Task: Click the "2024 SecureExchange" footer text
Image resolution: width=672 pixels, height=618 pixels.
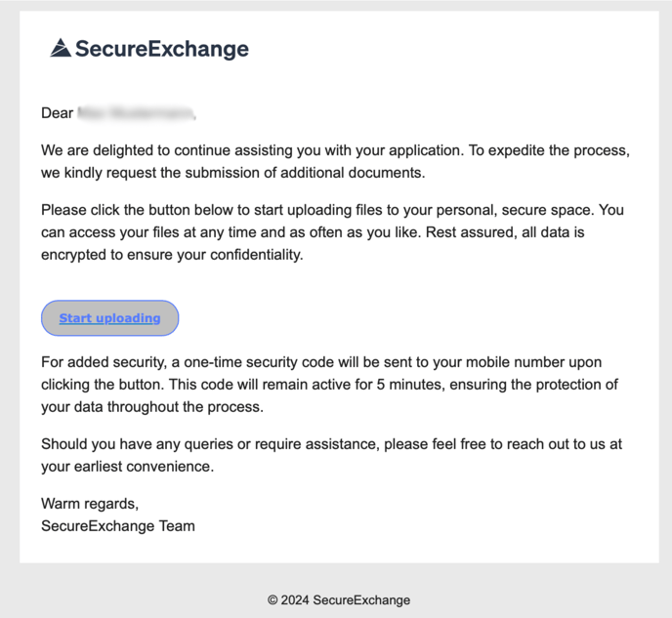Action: pyautogui.click(x=346, y=600)
